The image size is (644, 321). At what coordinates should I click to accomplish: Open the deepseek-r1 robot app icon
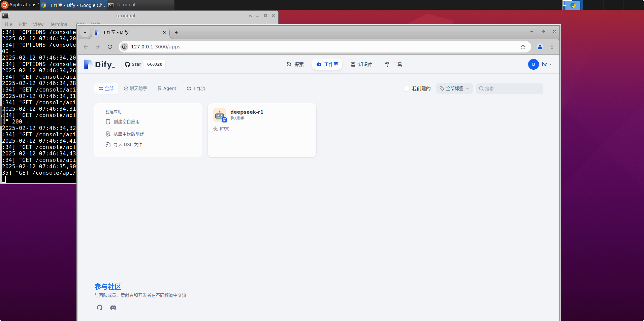pyautogui.click(x=219, y=115)
